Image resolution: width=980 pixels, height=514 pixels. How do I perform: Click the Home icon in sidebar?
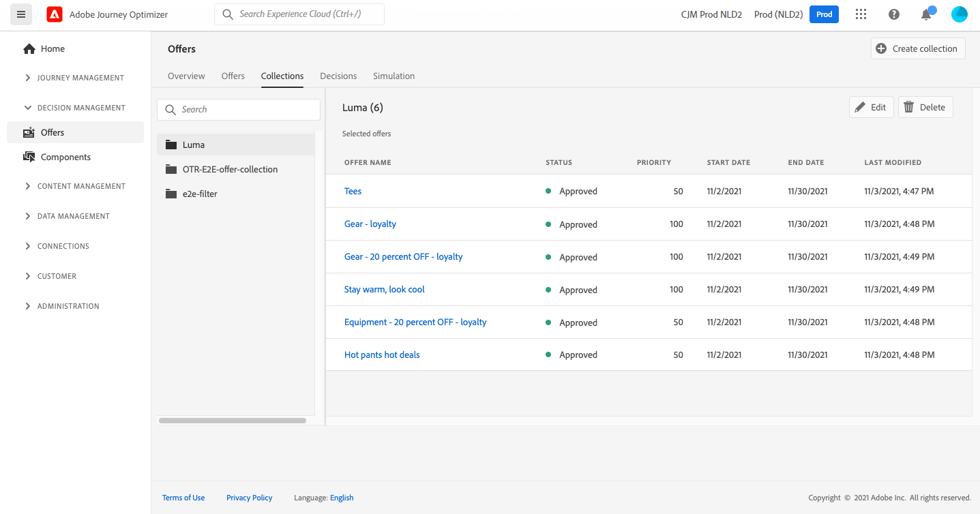pos(29,49)
